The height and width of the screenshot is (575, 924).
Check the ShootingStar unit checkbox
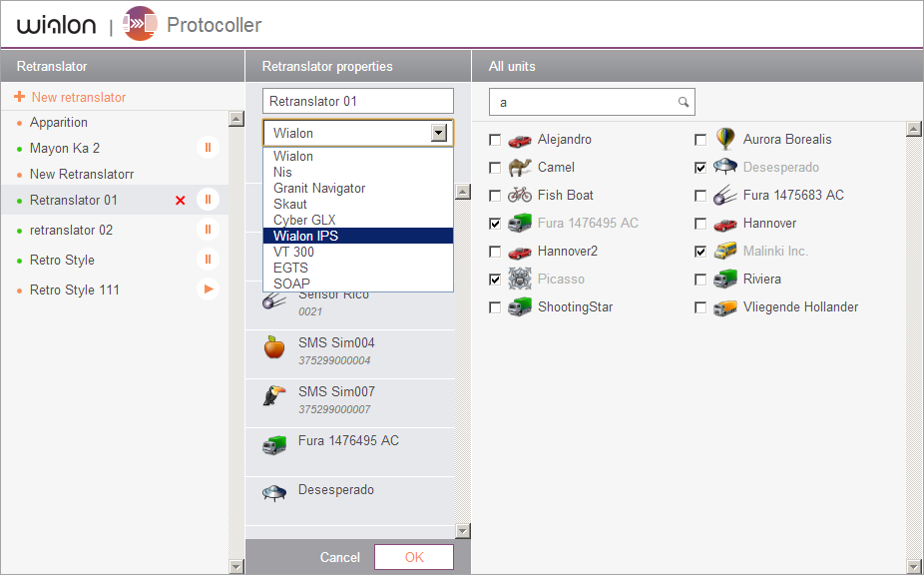pyautogui.click(x=495, y=307)
